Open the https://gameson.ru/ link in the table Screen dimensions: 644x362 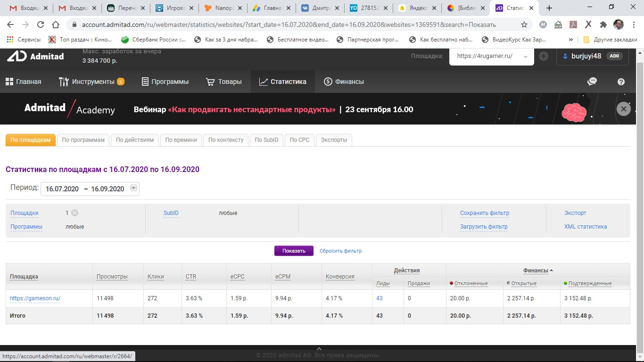point(35,298)
